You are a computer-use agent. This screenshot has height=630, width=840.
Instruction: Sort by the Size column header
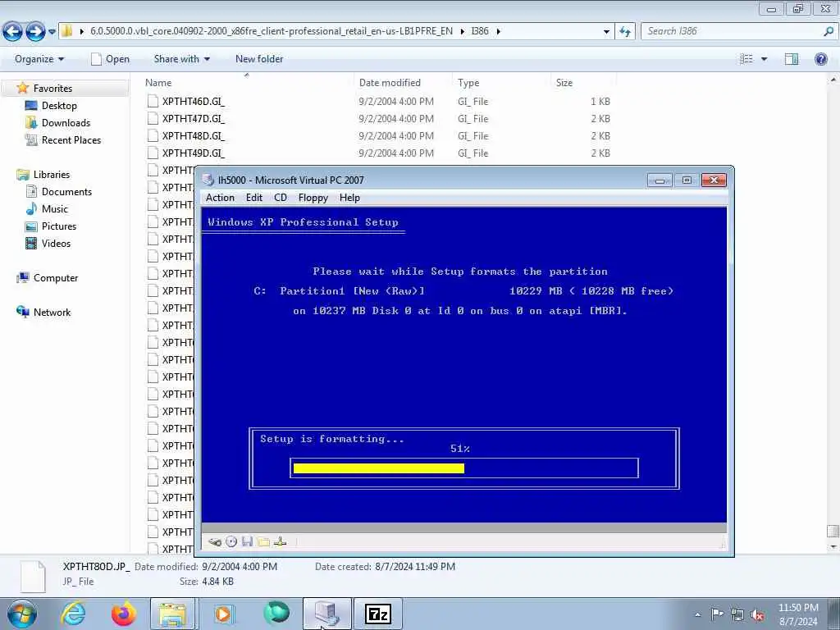564,83
